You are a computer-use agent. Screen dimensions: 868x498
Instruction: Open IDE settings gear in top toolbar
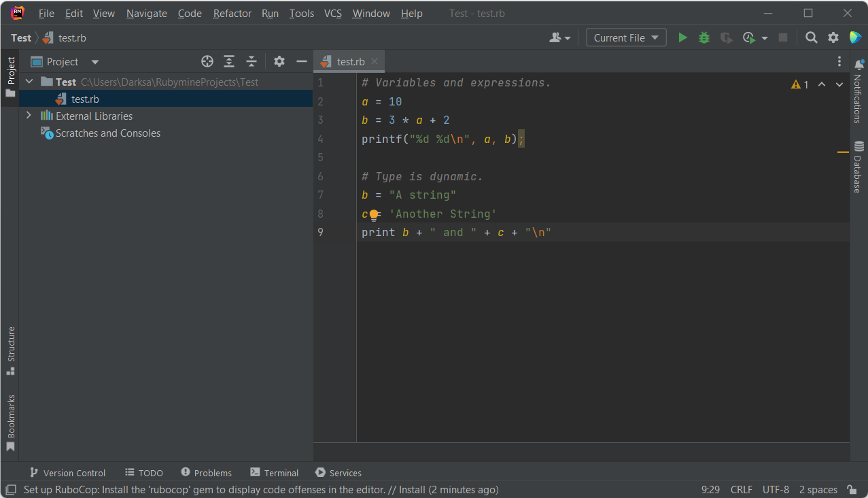pos(833,38)
